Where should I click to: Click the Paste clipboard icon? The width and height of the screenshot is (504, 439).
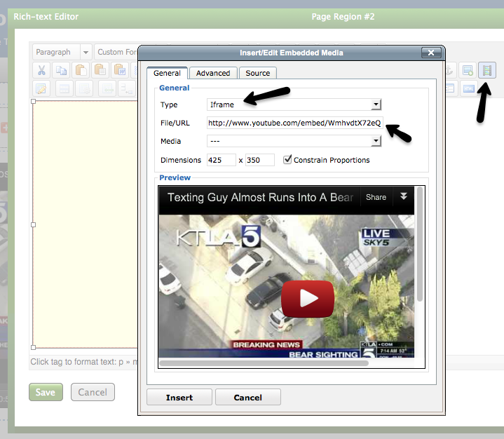[x=81, y=70]
